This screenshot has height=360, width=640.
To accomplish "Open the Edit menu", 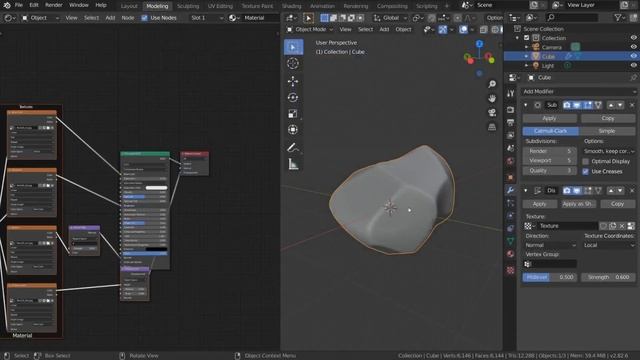I will [x=34, y=5].
